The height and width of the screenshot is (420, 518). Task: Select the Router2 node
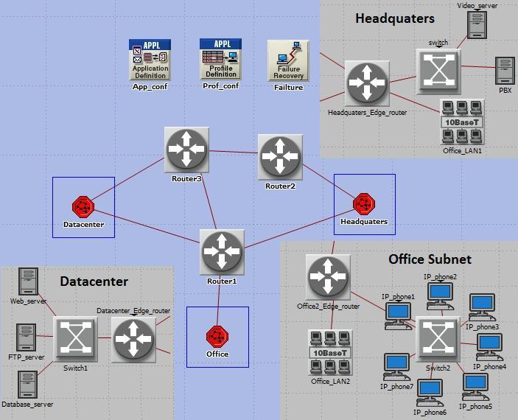tap(280, 157)
